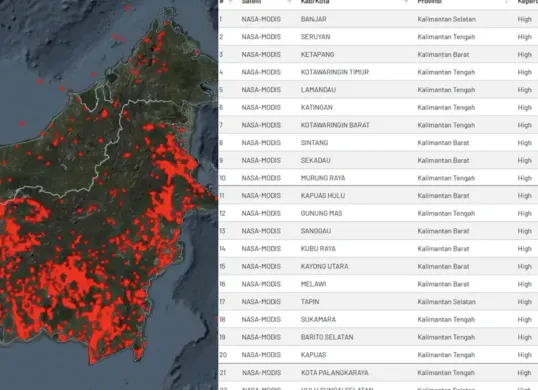
Task: Click the MURUNG RAYA cell
Action: pos(323,178)
